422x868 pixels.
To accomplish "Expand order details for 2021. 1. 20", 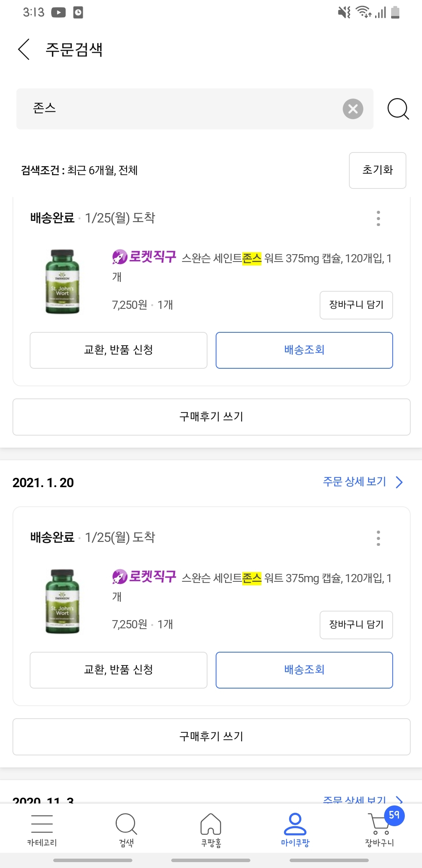I will (x=362, y=482).
